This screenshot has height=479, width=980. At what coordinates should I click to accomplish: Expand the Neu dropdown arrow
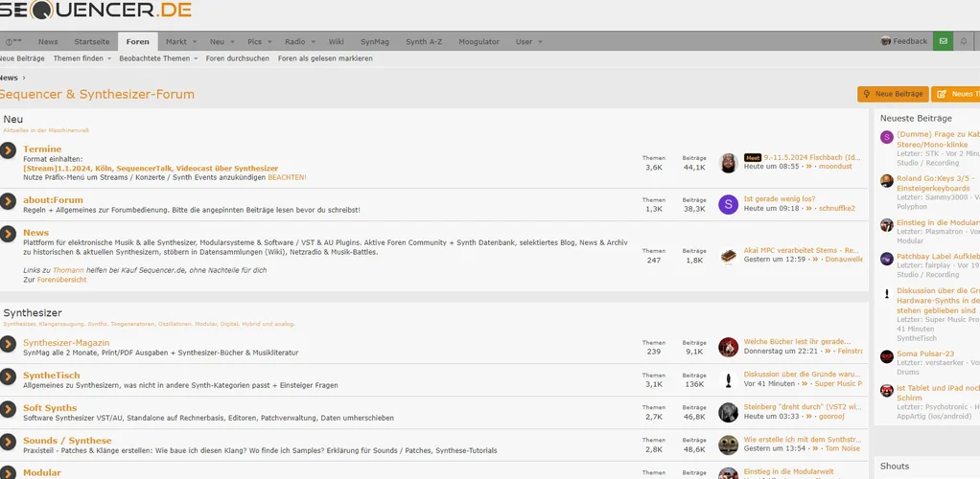232,42
